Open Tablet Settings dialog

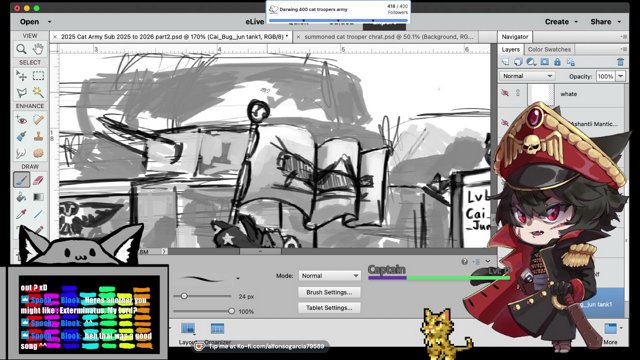[x=329, y=308]
